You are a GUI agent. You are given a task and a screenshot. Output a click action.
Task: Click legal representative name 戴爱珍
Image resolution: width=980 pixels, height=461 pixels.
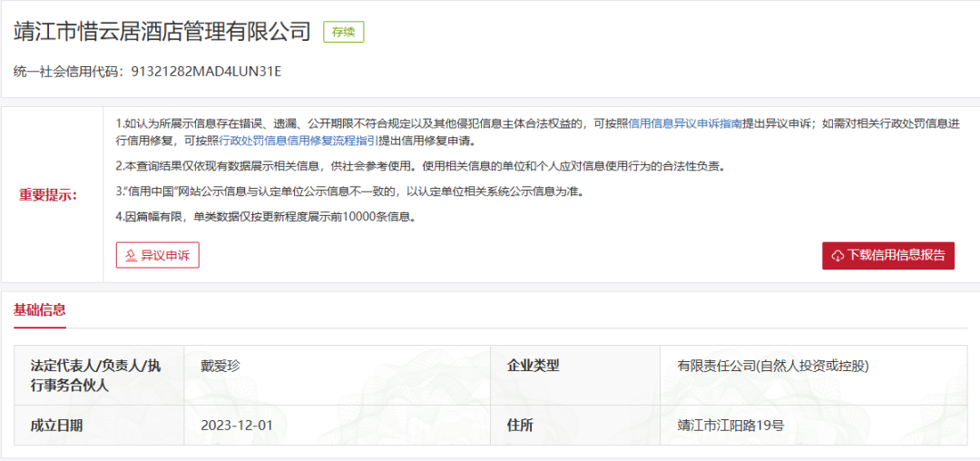[x=220, y=366]
